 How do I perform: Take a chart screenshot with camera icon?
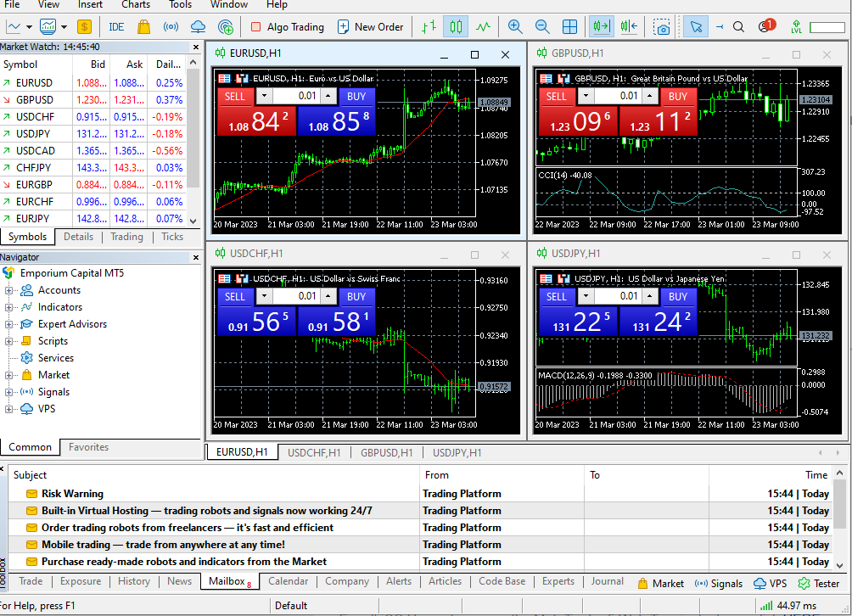point(661,27)
